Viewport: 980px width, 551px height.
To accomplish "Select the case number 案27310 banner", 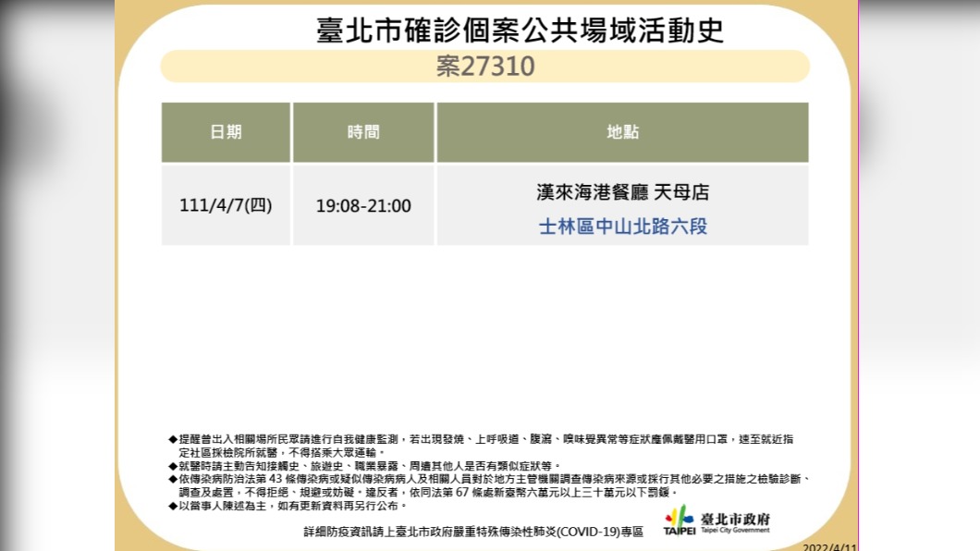I will pyautogui.click(x=485, y=67).
